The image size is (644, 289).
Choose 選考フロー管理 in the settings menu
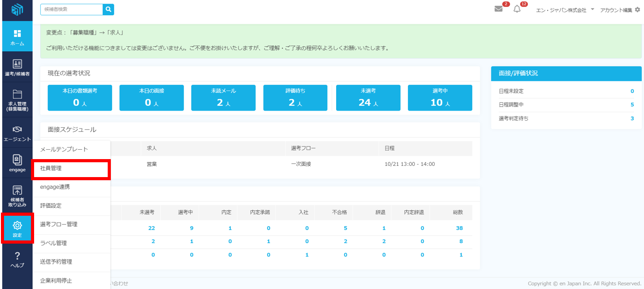coord(70,224)
